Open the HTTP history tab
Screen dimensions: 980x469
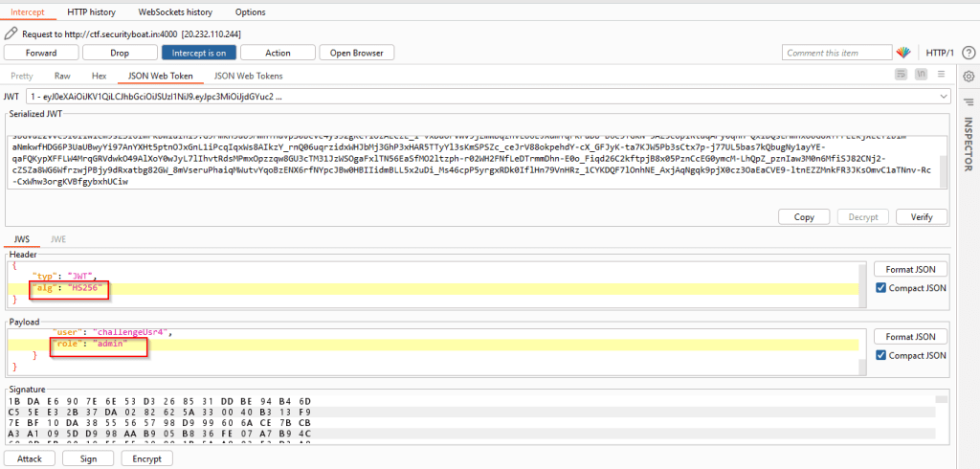(x=92, y=11)
